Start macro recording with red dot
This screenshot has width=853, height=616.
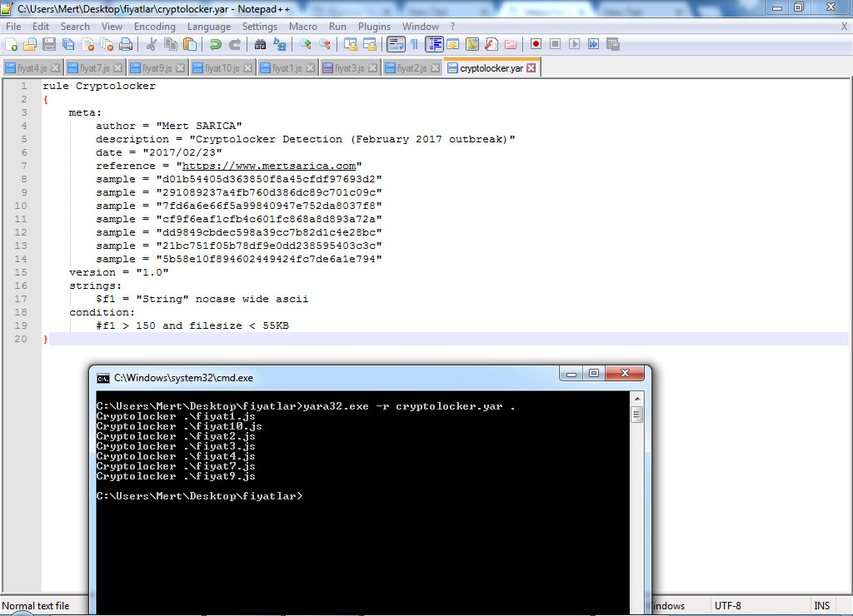coord(536,45)
